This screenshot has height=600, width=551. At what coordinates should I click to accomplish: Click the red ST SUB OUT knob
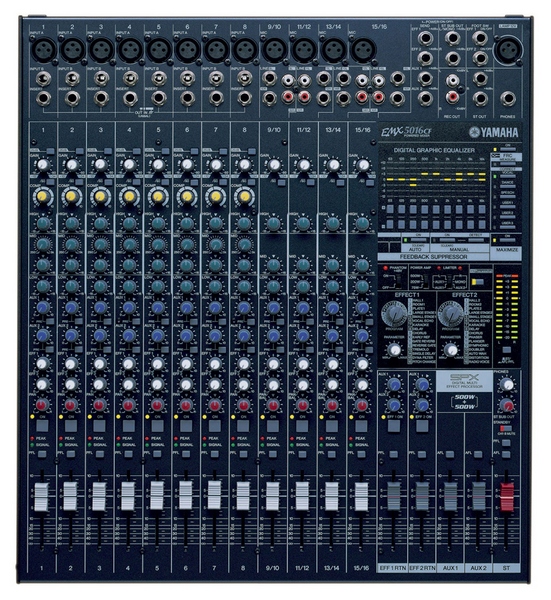pos(507,405)
